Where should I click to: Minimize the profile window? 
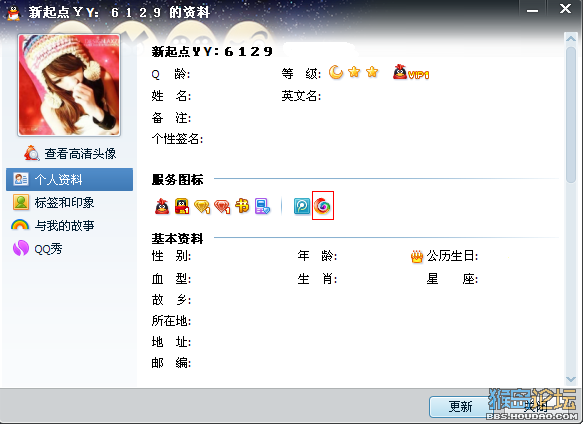pos(532,10)
